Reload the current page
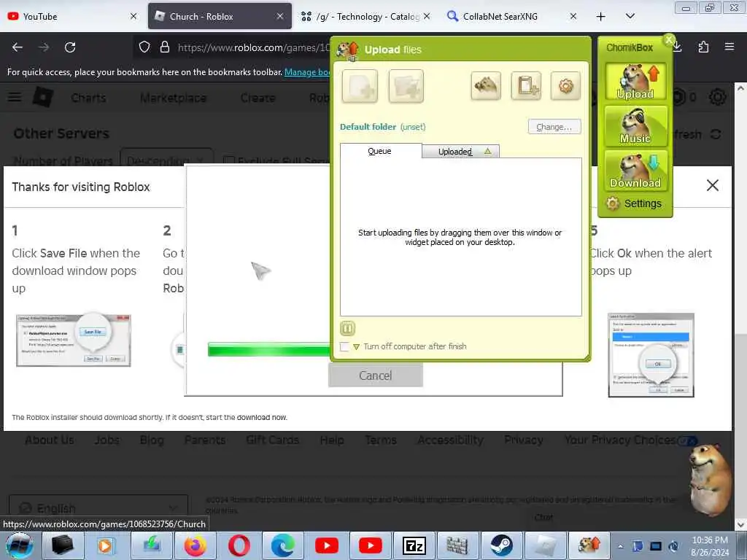 tap(70, 47)
